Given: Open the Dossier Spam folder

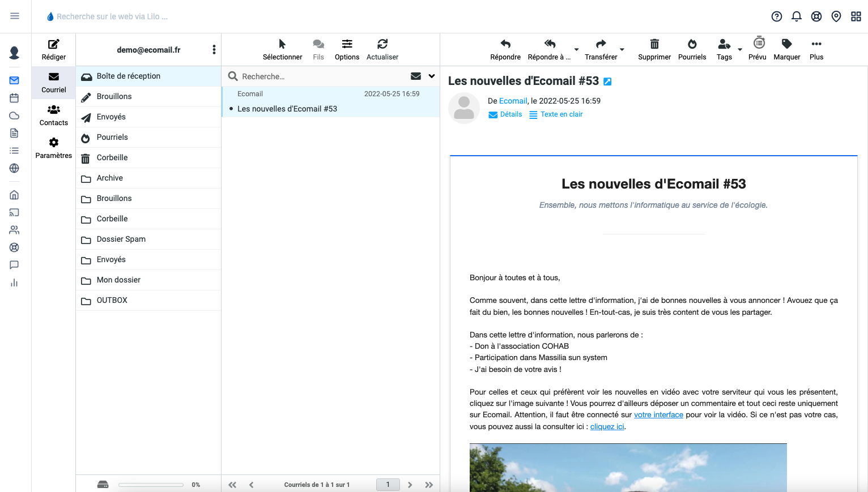Looking at the screenshot, I should point(148,239).
